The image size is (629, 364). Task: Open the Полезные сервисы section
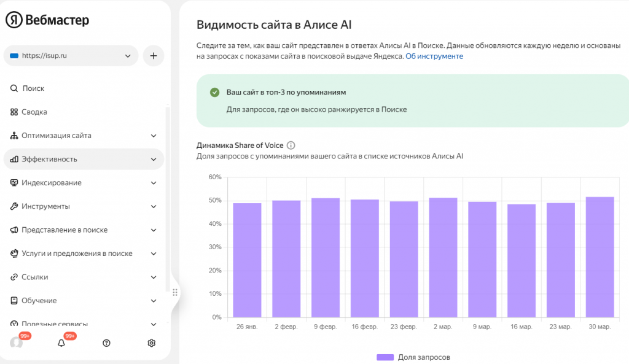point(55,324)
